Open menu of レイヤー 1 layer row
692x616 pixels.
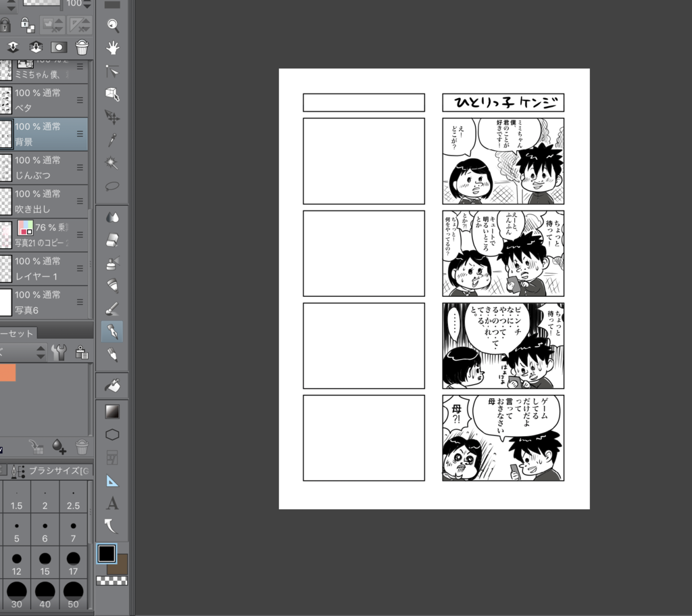[80, 268]
